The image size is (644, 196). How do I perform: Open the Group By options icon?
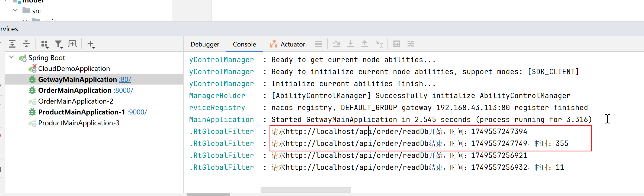[45, 44]
